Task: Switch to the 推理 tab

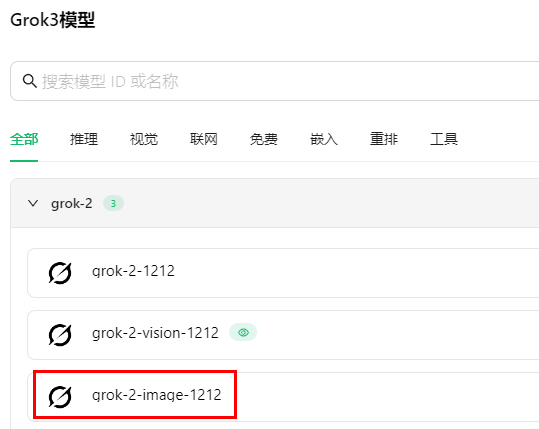Action: point(84,140)
